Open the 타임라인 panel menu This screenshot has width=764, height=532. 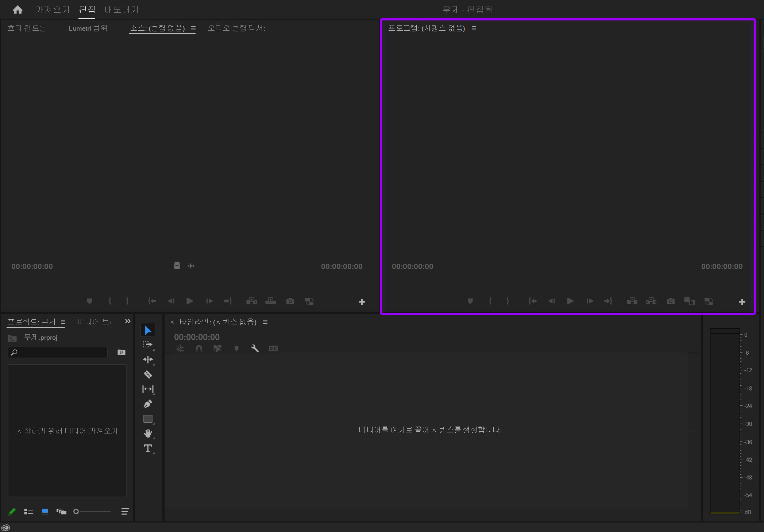[x=265, y=322]
